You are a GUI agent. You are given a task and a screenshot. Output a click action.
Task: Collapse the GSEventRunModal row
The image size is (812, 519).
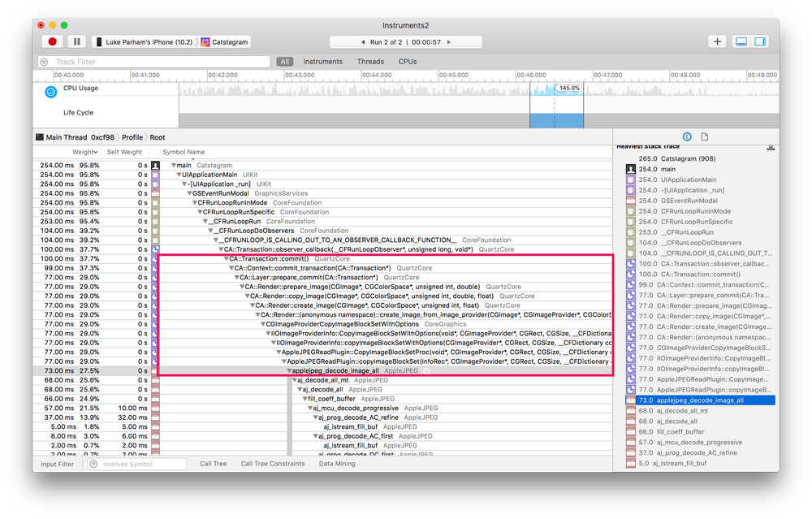189,193
